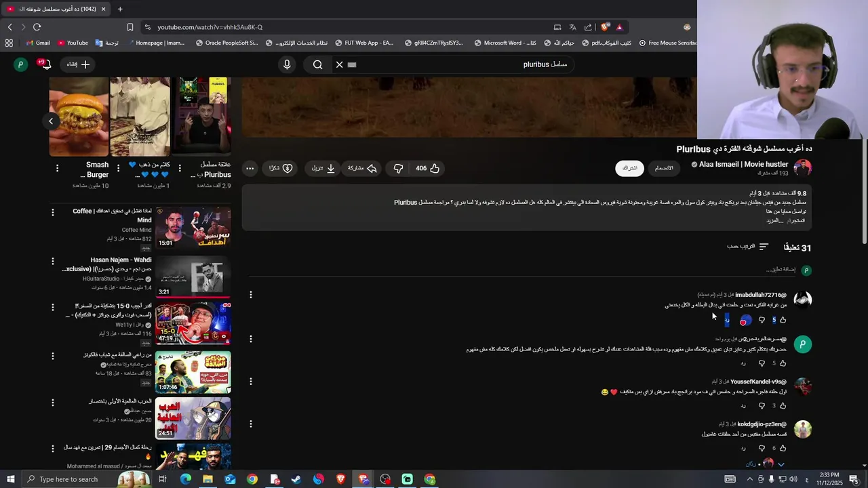Open the video's more actions menu
The height and width of the screenshot is (488, 868).
(x=250, y=168)
